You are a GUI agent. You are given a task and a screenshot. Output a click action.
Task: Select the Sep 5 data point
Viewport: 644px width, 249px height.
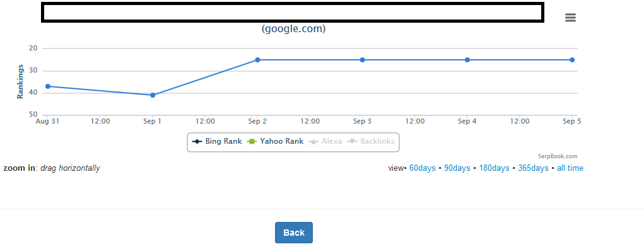pos(572,60)
